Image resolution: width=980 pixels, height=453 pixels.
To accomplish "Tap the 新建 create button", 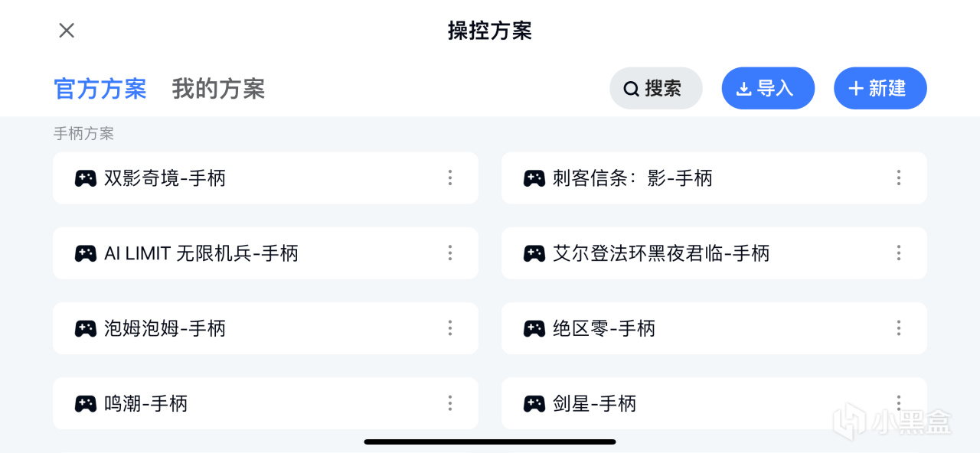I will 880,89.
